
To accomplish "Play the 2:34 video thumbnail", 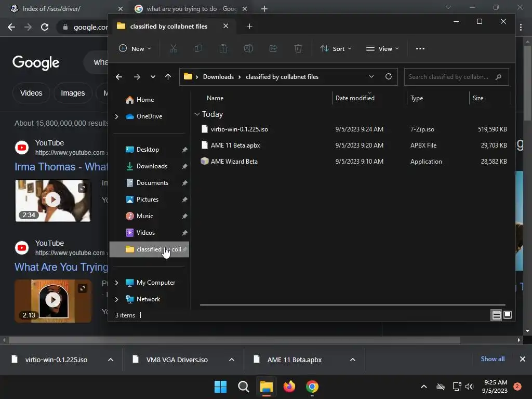I will click(x=53, y=200).
